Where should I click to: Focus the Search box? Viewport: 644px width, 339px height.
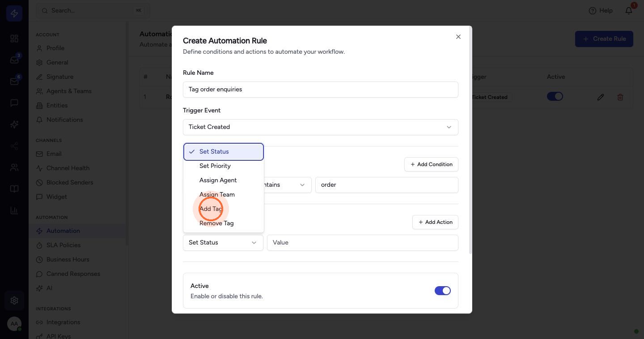[93, 10]
